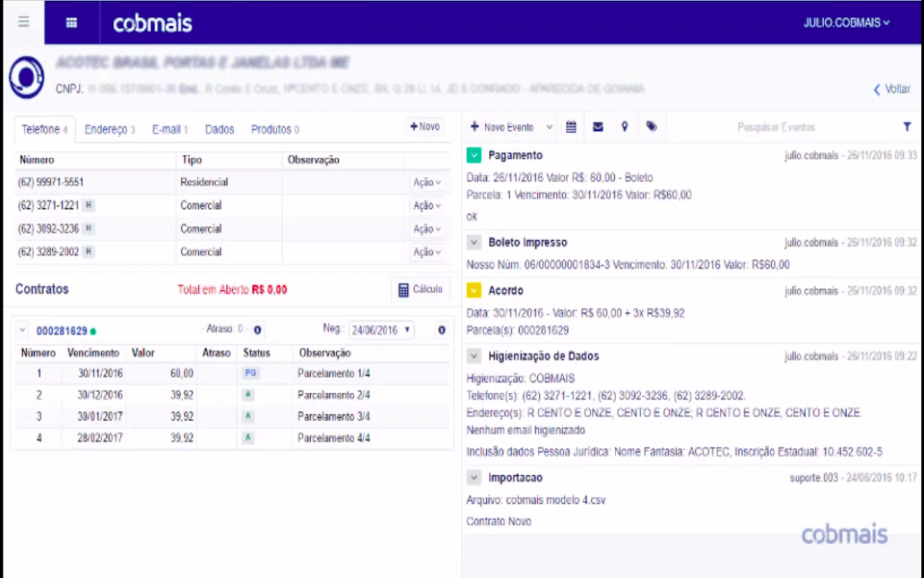This screenshot has width=924, height=578.
Task: Click the info icon next to Atraso
Action: (258, 330)
